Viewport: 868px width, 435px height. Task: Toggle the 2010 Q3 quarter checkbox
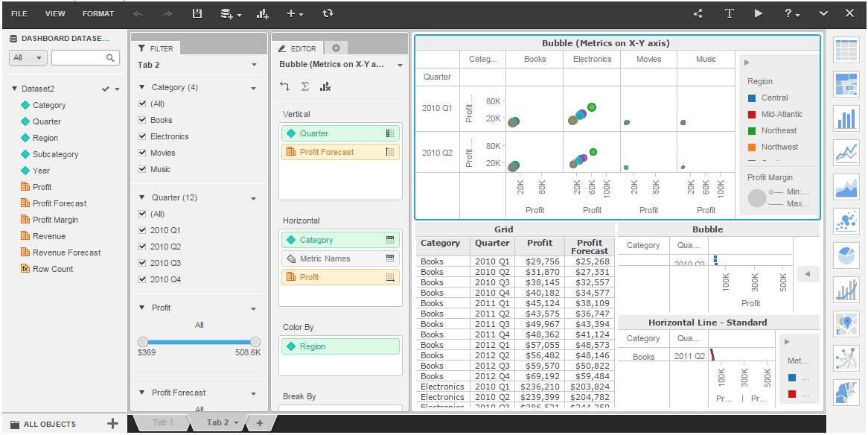[x=142, y=263]
